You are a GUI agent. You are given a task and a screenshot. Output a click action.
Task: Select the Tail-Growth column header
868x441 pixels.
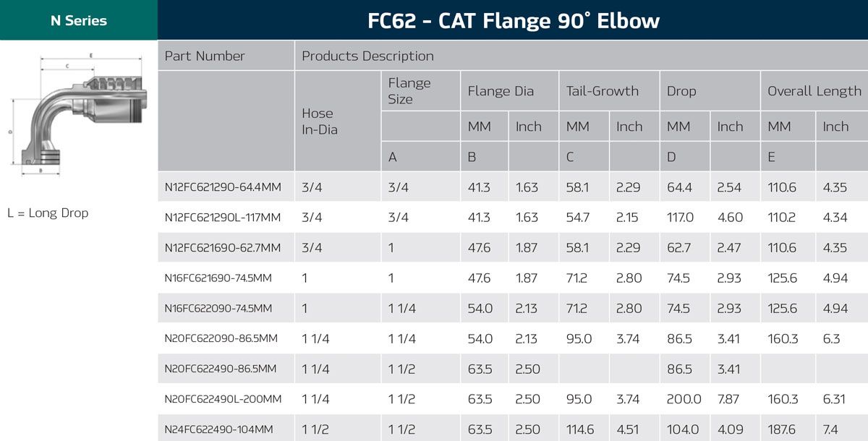click(x=602, y=91)
